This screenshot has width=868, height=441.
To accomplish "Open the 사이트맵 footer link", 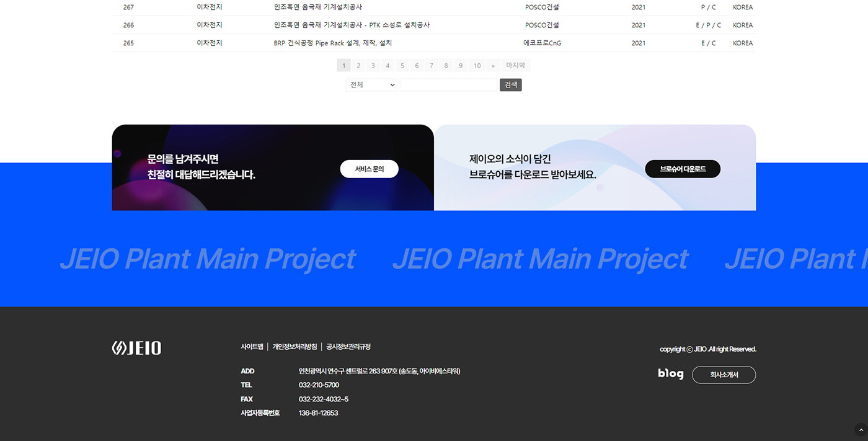I will [252, 347].
